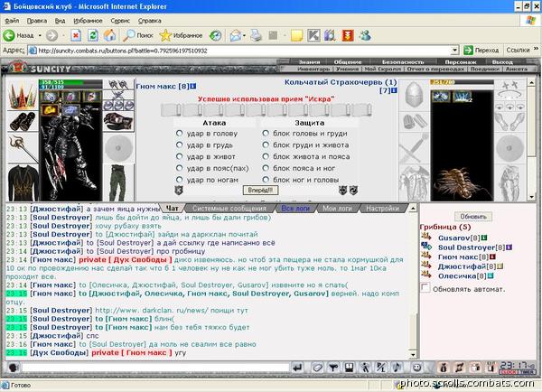Expand the address bar dropdown arrow

(x=455, y=51)
